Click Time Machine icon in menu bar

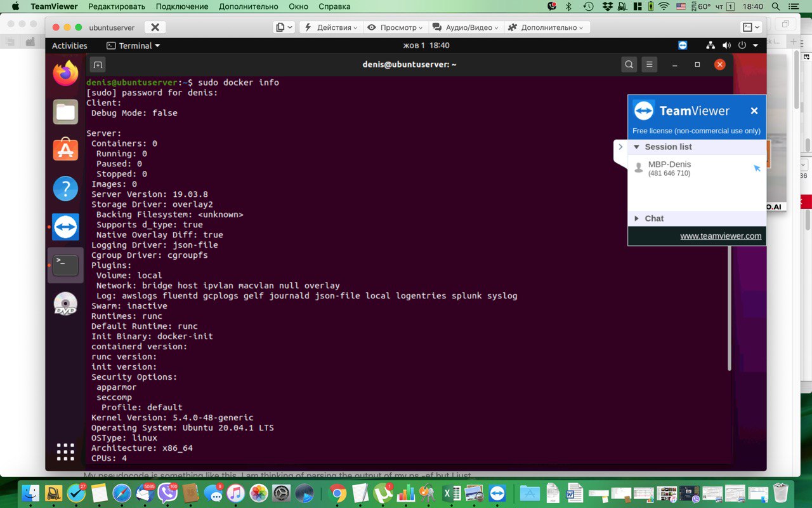588,6
